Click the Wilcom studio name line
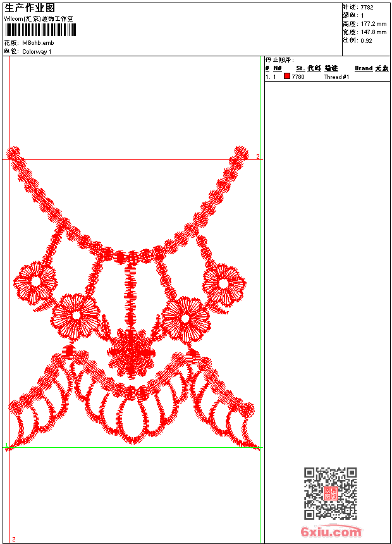Image resolution: width=392 pixels, height=544 pixels. (39, 19)
